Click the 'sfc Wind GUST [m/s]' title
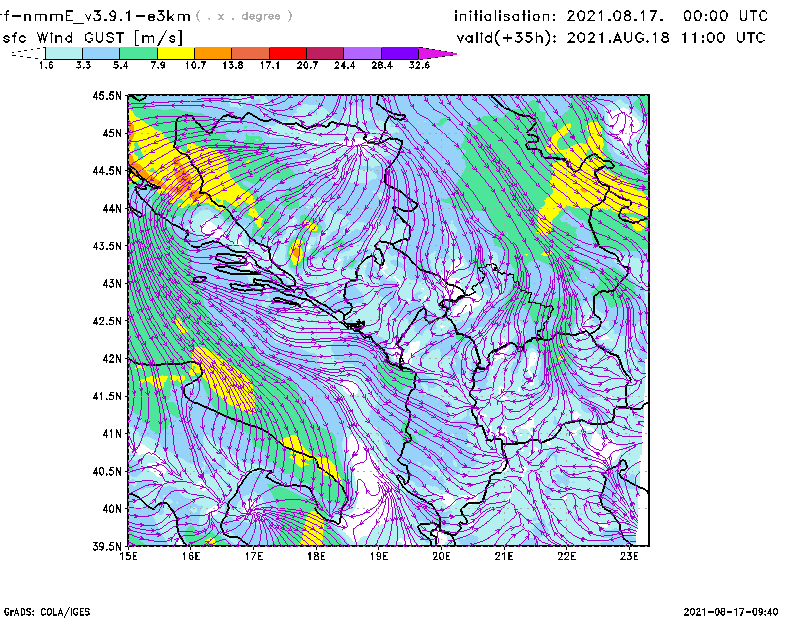 [92, 38]
